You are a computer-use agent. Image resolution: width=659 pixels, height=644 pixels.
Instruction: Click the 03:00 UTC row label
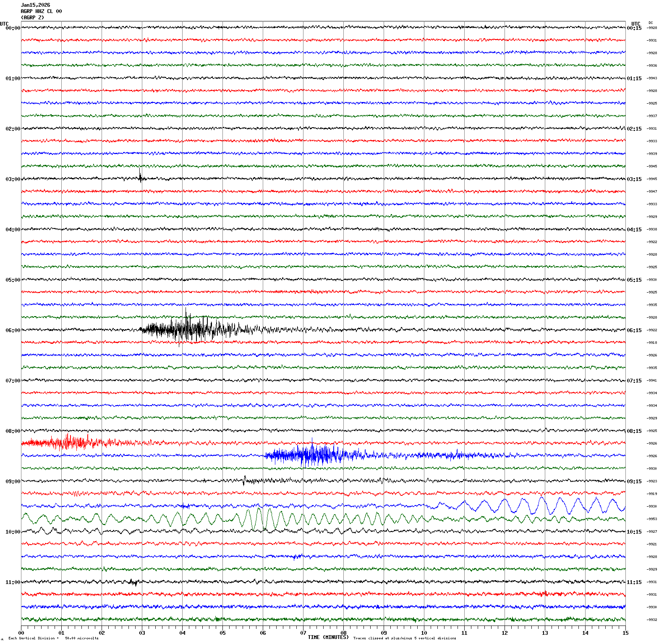click(x=13, y=179)
